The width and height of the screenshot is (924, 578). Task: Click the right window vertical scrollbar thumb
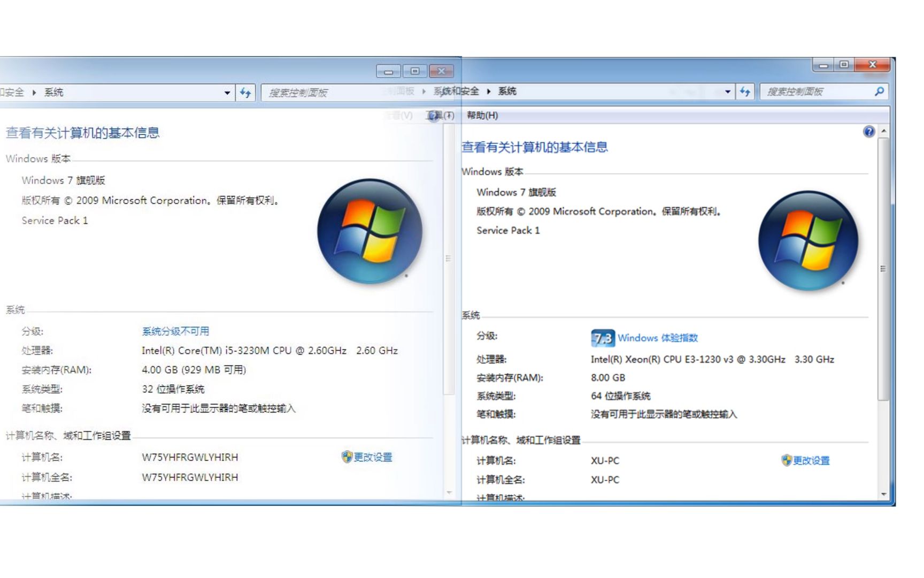point(883,269)
